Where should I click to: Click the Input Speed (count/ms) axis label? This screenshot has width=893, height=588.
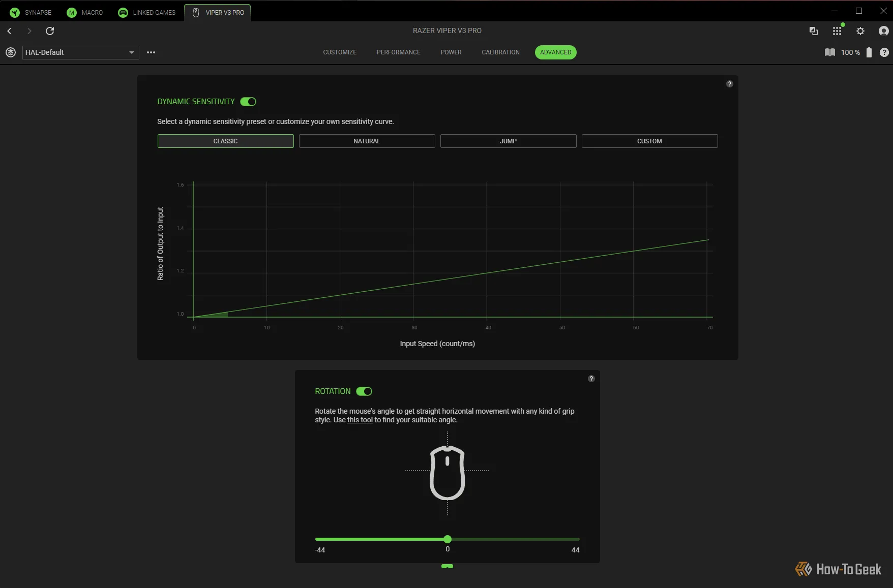pyautogui.click(x=437, y=344)
